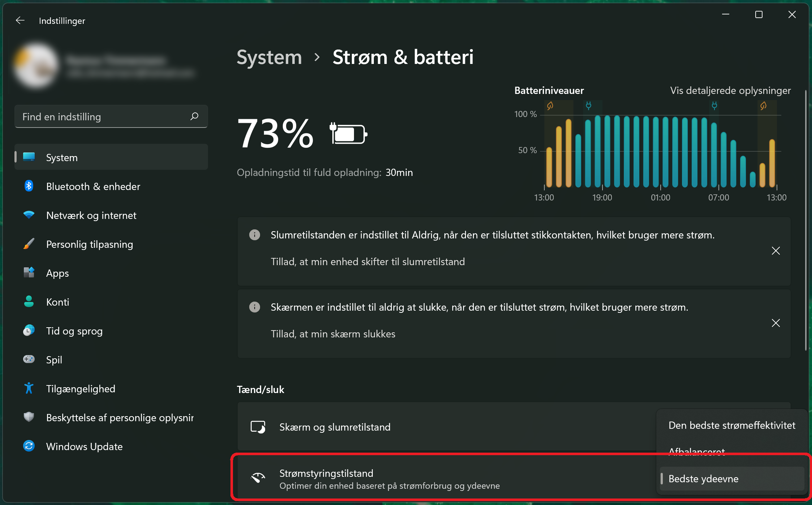
Task: Click the settings page vertical scrollbar
Action: point(805,220)
